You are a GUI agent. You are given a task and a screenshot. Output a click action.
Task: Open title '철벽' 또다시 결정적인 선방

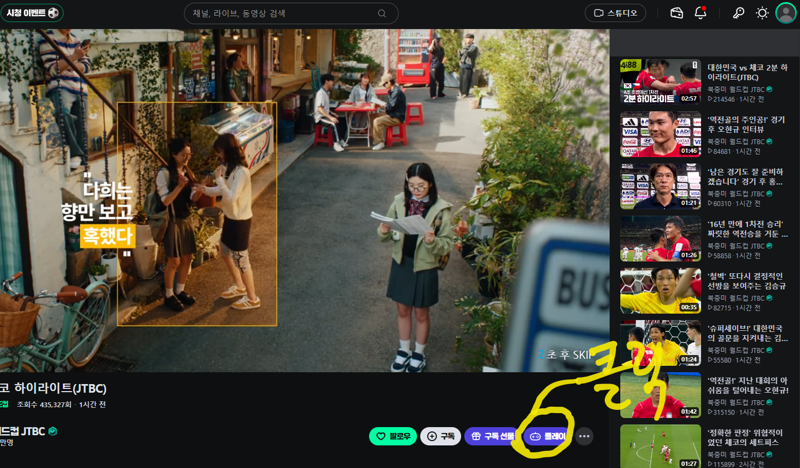pyautogui.click(x=746, y=281)
